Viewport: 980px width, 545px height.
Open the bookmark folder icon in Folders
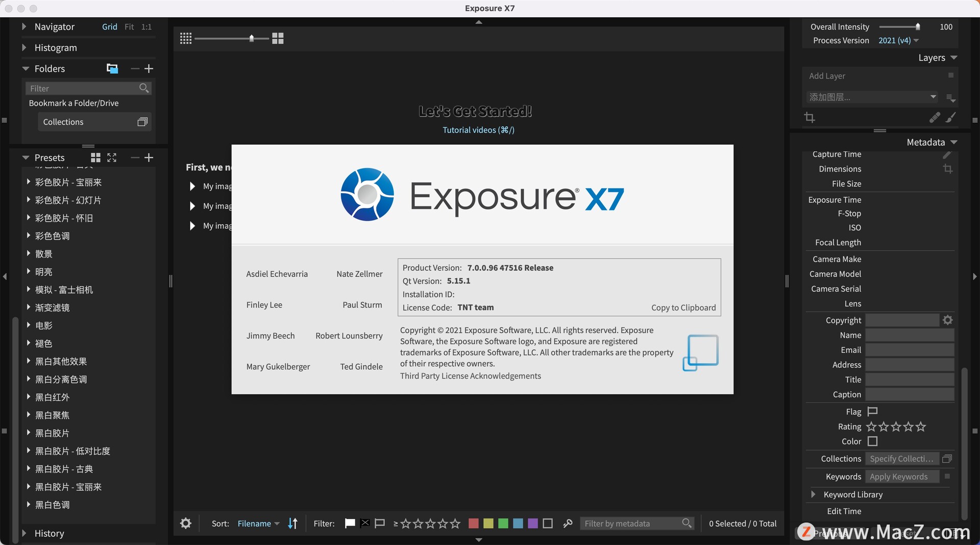[112, 68]
